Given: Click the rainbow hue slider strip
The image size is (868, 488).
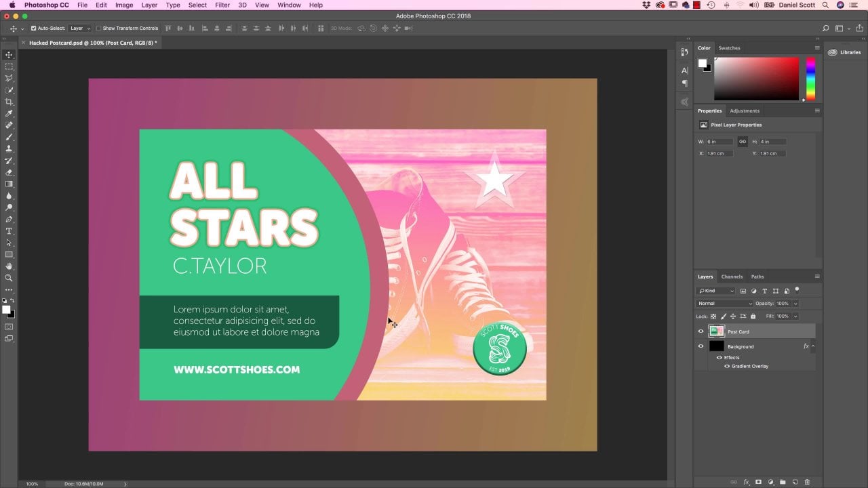Looking at the screenshot, I should (x=810, y=79).
